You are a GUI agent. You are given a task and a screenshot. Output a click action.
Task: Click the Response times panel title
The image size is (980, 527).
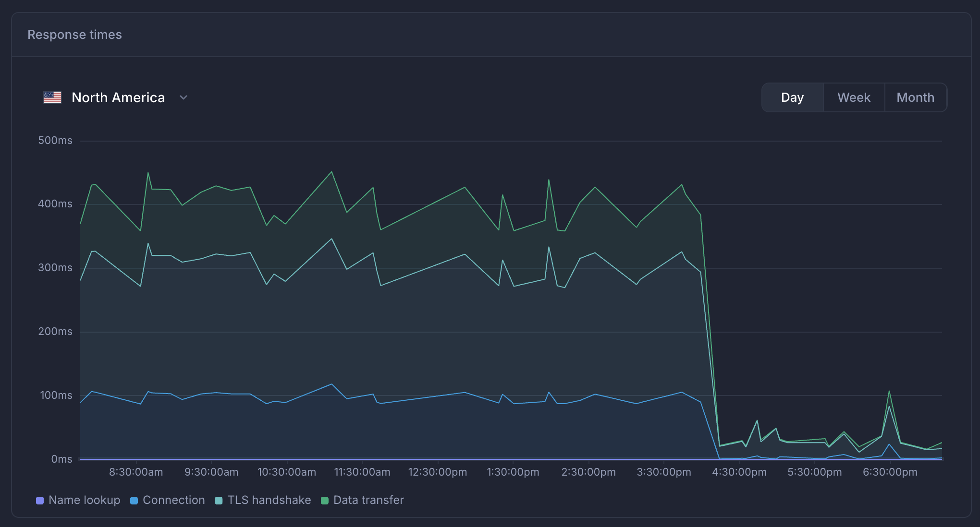pos(74,35)
